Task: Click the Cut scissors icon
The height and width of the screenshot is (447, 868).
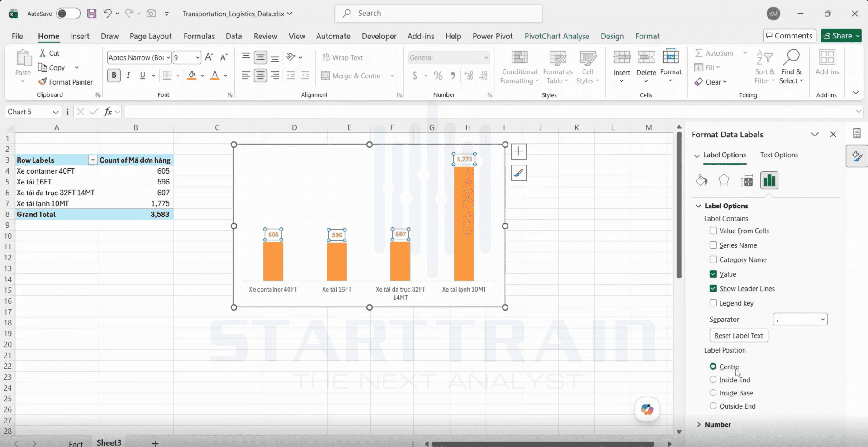Action: coord(43,53)
